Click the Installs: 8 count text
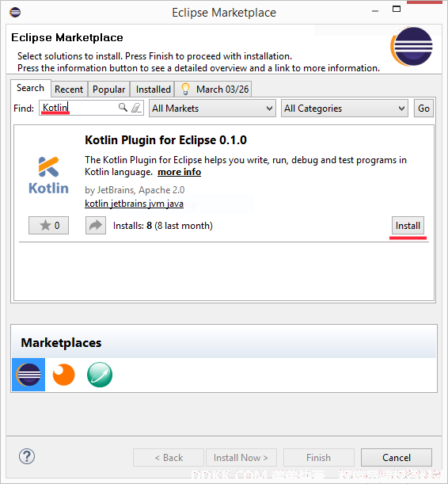 point(163,226)
